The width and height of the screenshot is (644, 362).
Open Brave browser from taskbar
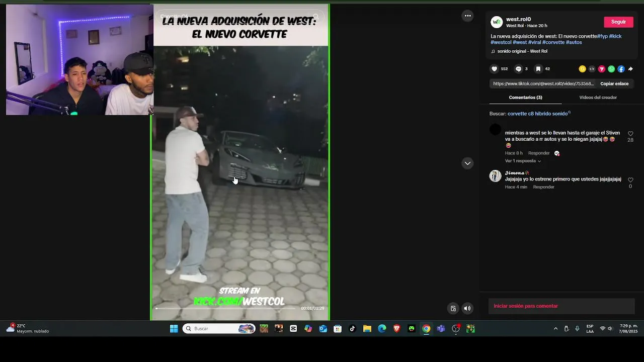396,329
